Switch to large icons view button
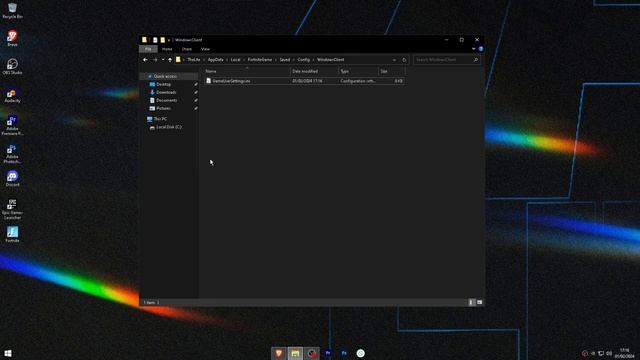 (x=480, y=302)
